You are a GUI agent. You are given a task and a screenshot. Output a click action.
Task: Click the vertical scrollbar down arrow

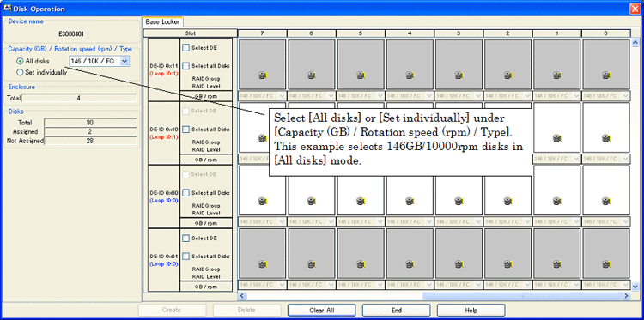tap(635, 287)
